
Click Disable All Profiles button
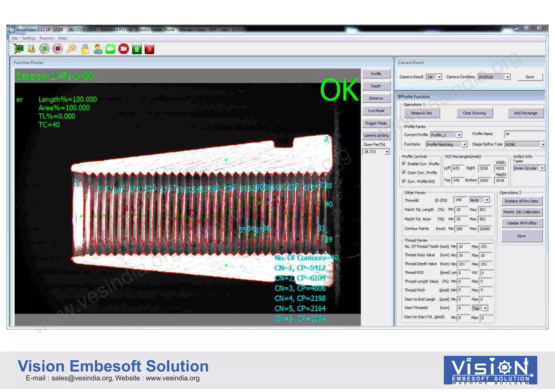[521, 223]
